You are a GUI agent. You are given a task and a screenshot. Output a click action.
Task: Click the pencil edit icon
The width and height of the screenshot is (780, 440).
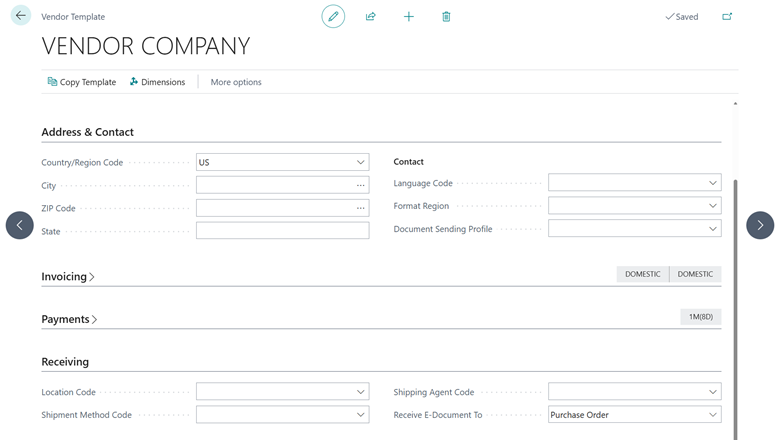(x=333, y=17)
